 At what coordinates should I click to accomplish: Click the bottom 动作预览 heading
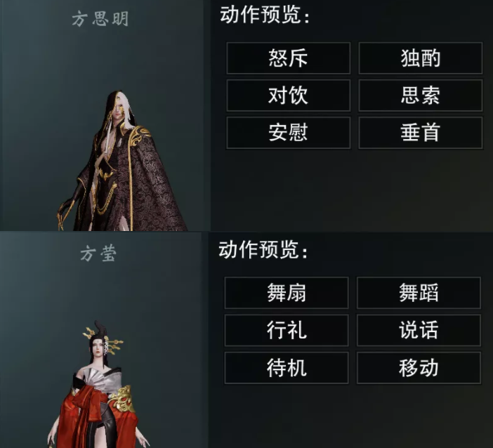tap(263, 249)
